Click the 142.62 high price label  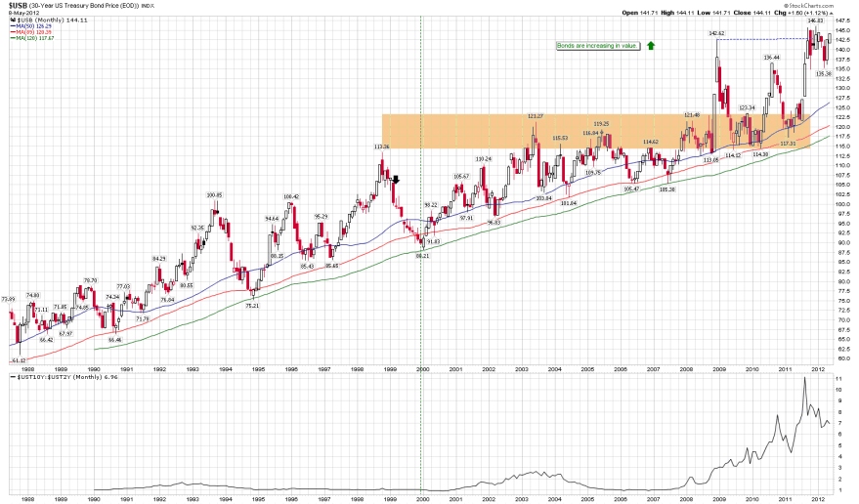(x=716, y=33)
